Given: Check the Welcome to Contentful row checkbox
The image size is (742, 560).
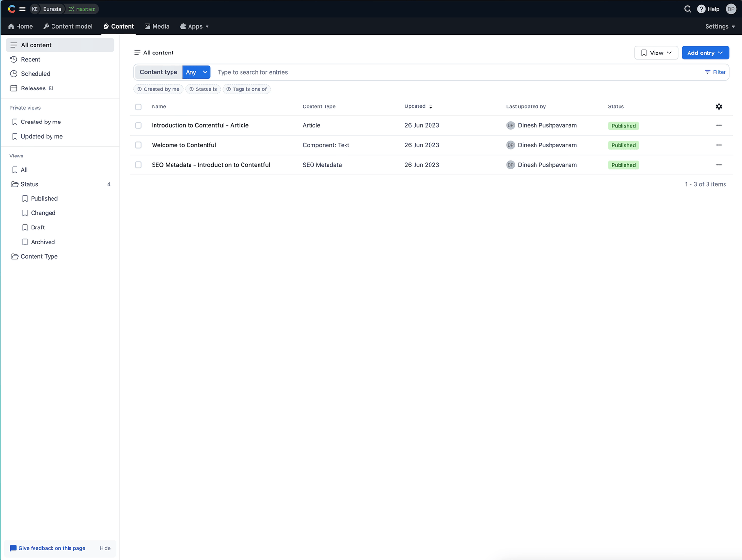Looking at the screenshot, I should tap(138, 145).
